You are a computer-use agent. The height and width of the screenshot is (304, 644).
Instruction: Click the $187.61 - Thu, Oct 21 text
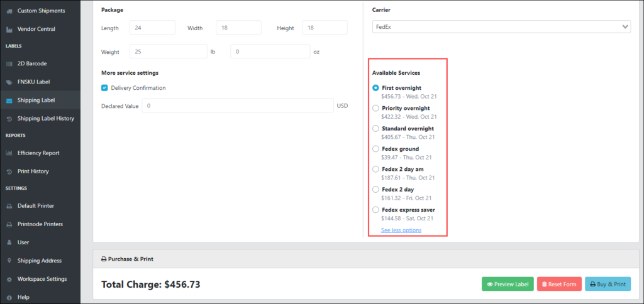(408, 178)
